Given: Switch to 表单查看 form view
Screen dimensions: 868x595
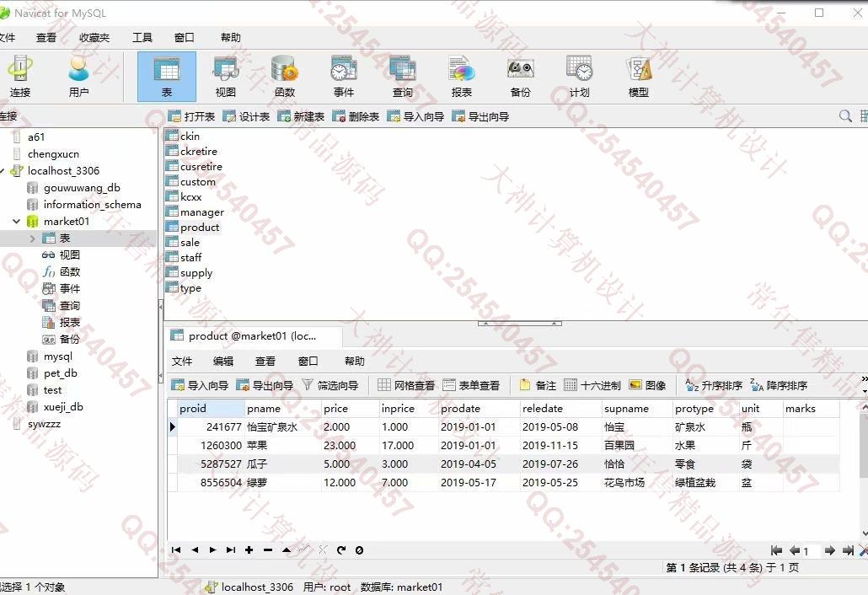Looking at the screenshot, I should point(472,385).
